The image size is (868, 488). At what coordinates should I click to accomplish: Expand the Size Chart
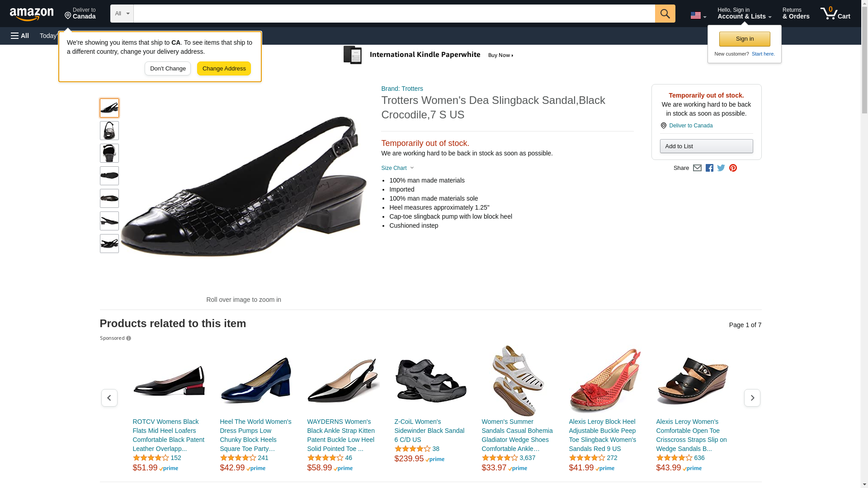[397, 168]
